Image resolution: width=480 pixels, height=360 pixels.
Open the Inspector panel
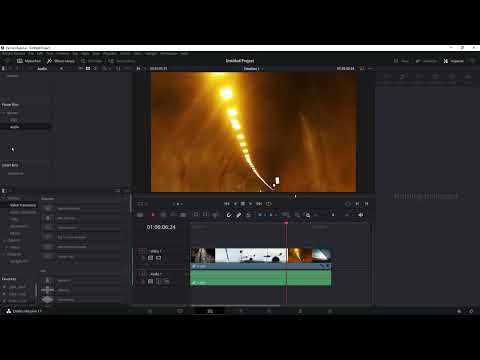tap(454, 61)
